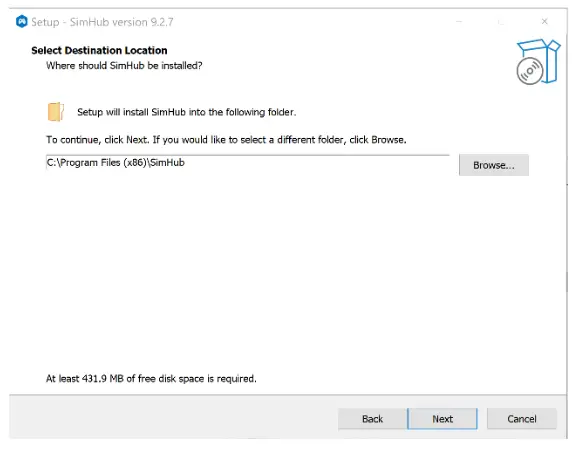Focus the destination folder path field
Viewport: 581px width, 456px height.
[248, 163]
